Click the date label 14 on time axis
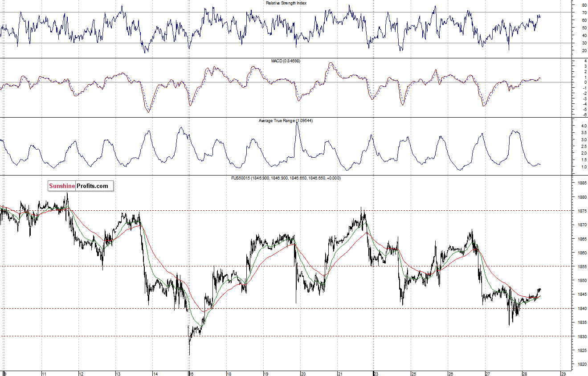 coord(155,373)
